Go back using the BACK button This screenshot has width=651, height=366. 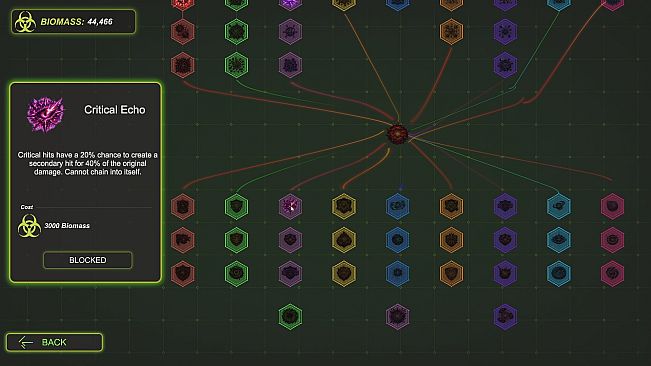tap(54, 342)
